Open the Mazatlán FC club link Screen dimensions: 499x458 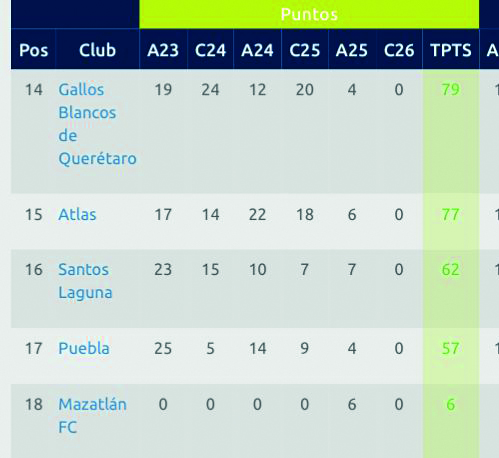tap(93, 416)
